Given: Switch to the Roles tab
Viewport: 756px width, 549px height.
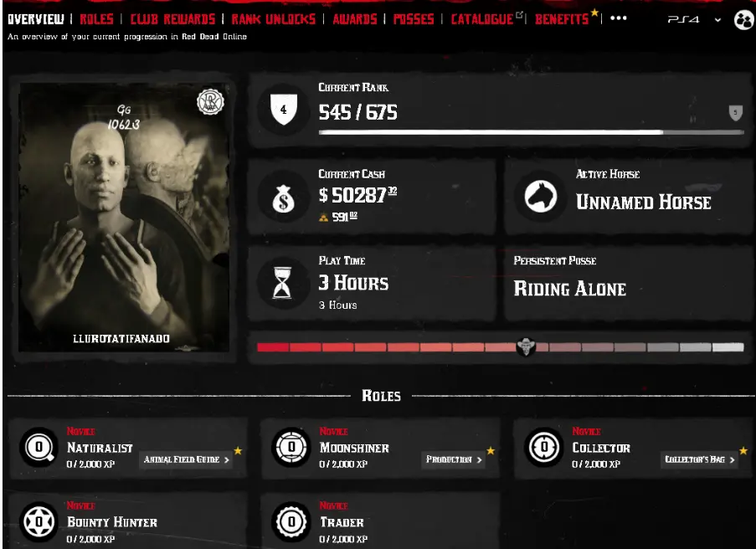Looking at the screenshot, I should coord(96,18).
